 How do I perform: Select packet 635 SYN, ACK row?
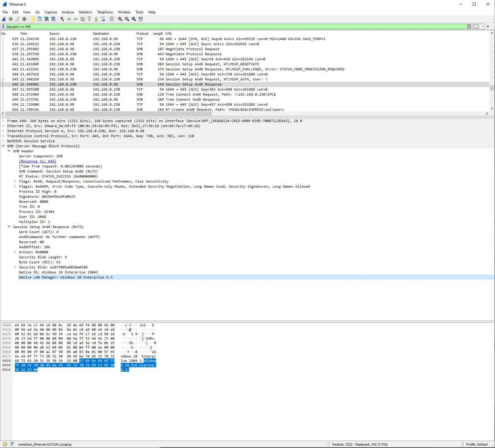(x=244, y=39)
